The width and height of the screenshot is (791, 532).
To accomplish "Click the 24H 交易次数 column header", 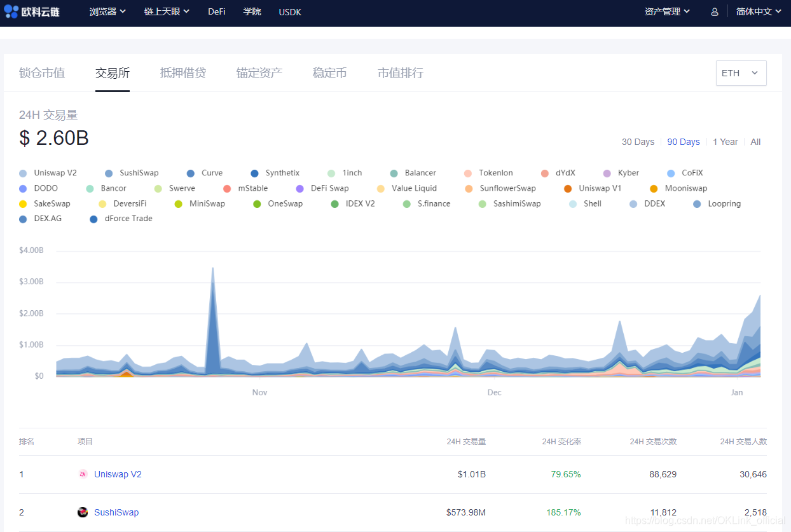I will pyautogui.click(x=653, y=442).
